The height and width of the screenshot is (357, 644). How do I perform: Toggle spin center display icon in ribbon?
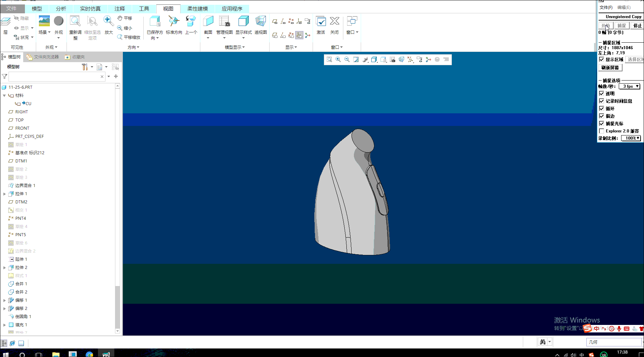coord(307,35)
